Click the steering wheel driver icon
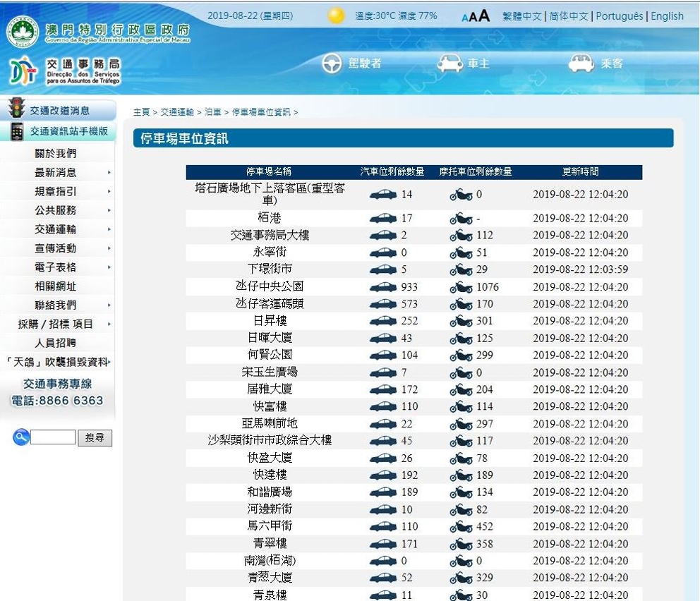The height and width of the screenshot is (601, 700). [x=332, y=63]
